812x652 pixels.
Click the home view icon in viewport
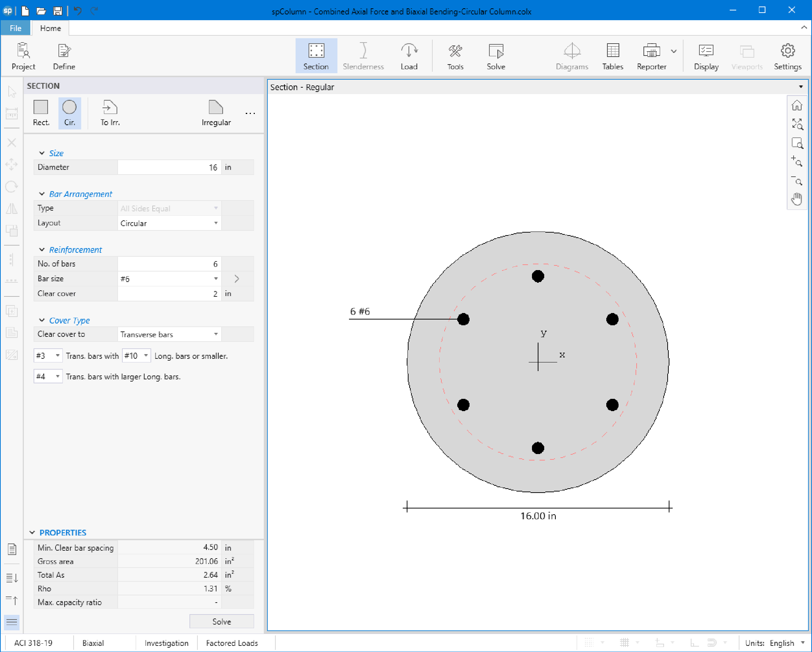pyautogui.click(x=797, y=105)
